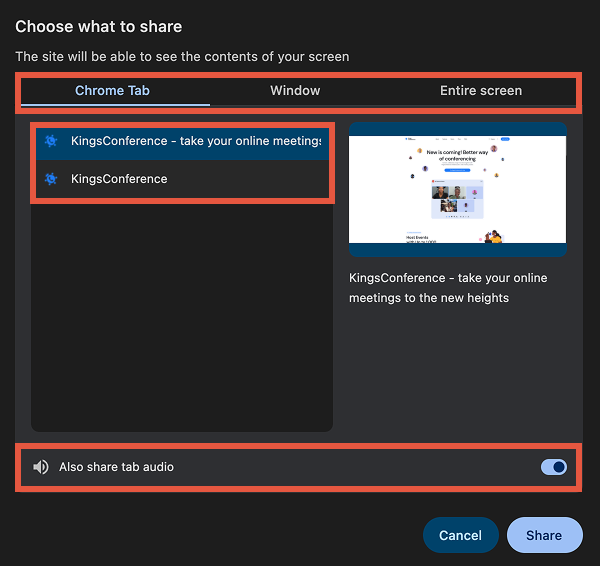The height and width of the screenshot is (566, 600).
Task: Choose the second 'KingsConference' tab entry
Action: [x=119, y=179]
